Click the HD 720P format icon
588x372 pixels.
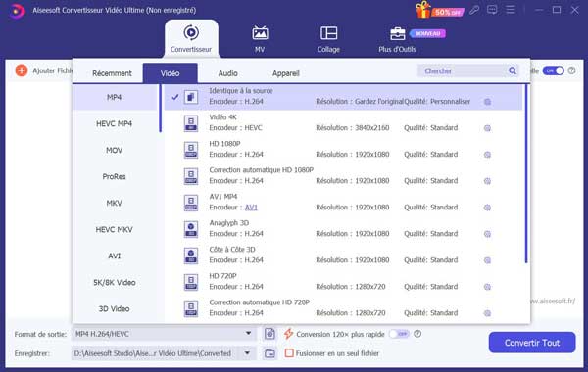(191, 282)
